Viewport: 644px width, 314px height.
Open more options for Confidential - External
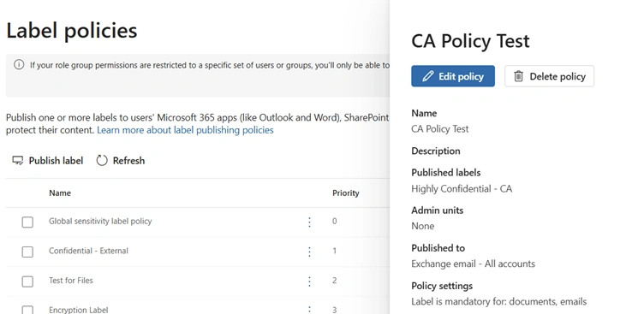coord(310,252)
